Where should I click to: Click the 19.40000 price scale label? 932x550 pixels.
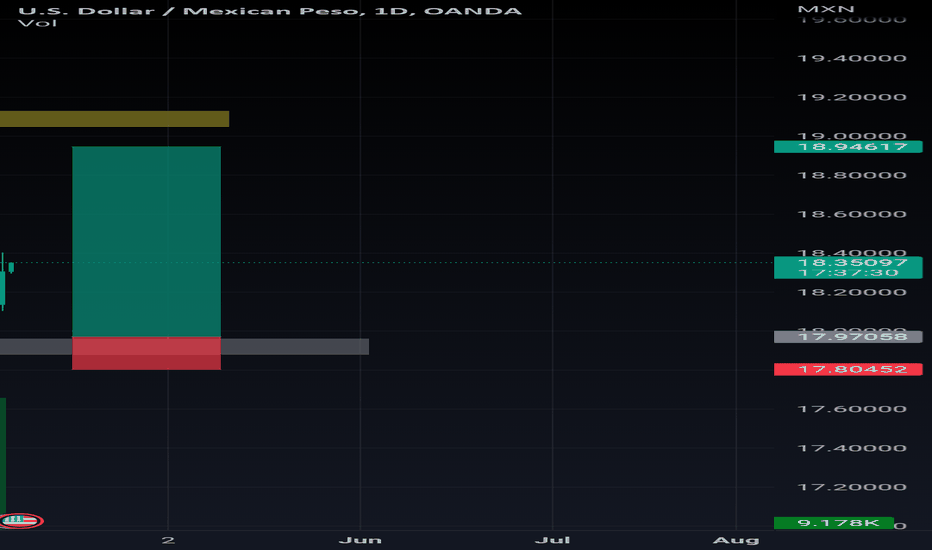coord(852,58)
